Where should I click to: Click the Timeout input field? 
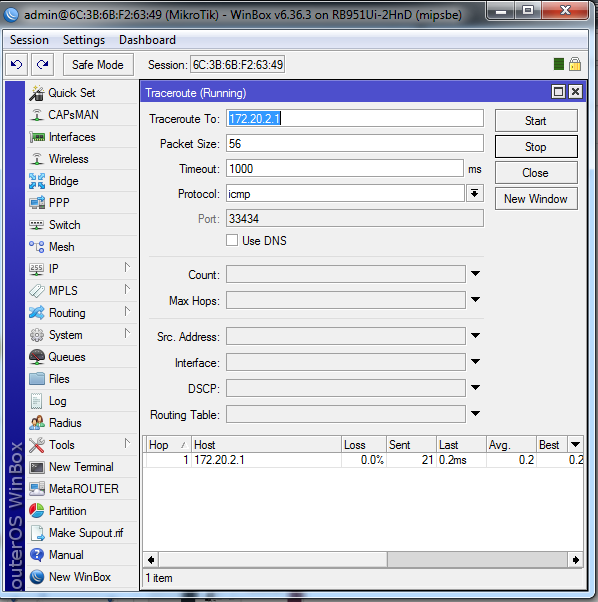pyautogui.click(x=345, y=169)
